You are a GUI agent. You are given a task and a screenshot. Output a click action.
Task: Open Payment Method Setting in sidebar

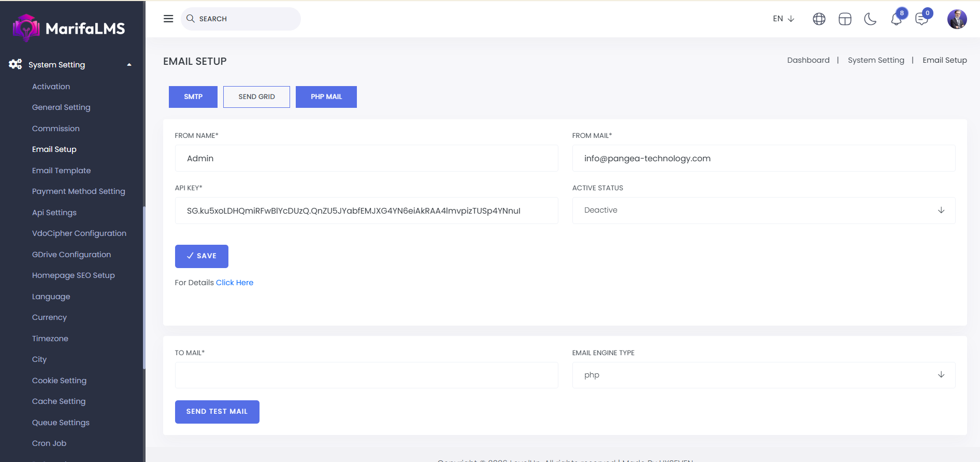tap(79, 191)
